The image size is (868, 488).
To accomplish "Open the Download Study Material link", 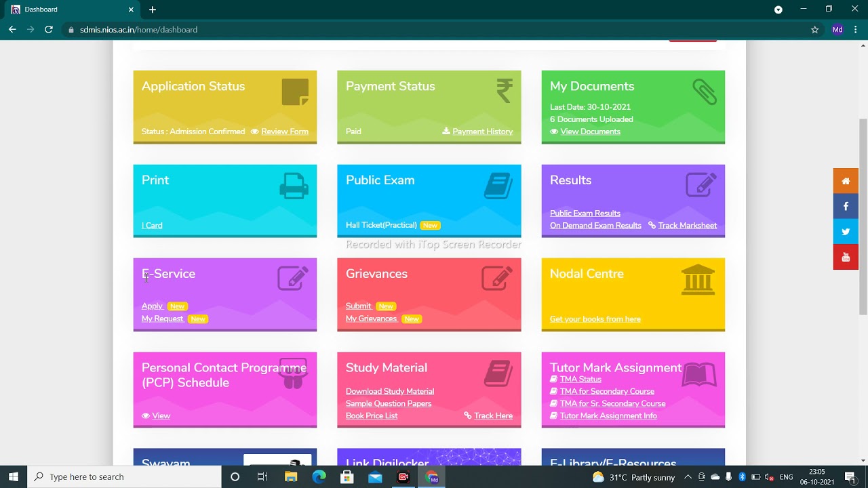I will [x=390, y=392].
